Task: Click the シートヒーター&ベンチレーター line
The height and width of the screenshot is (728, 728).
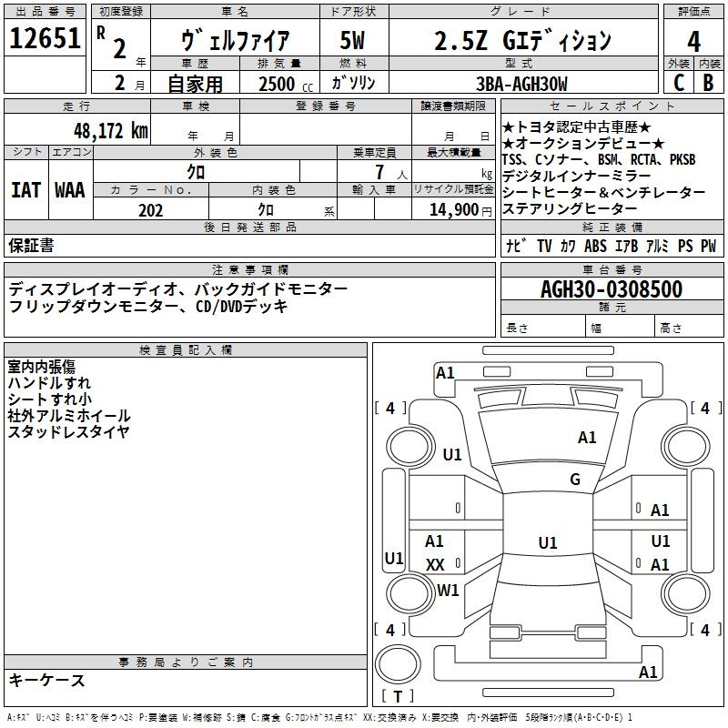Action: (603, 192)
